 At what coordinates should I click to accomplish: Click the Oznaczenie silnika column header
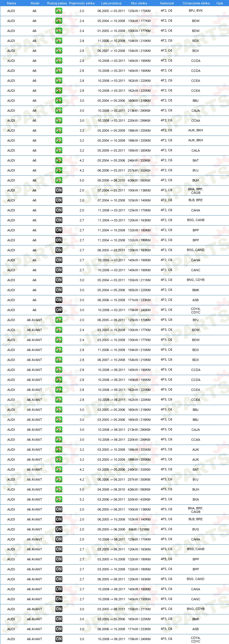pos(196,3)
